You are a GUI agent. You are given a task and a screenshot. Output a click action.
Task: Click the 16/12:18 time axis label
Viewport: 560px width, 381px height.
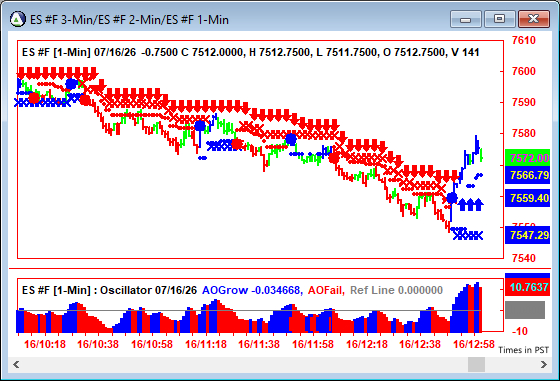pyautogui.click(x=367, y=344)
